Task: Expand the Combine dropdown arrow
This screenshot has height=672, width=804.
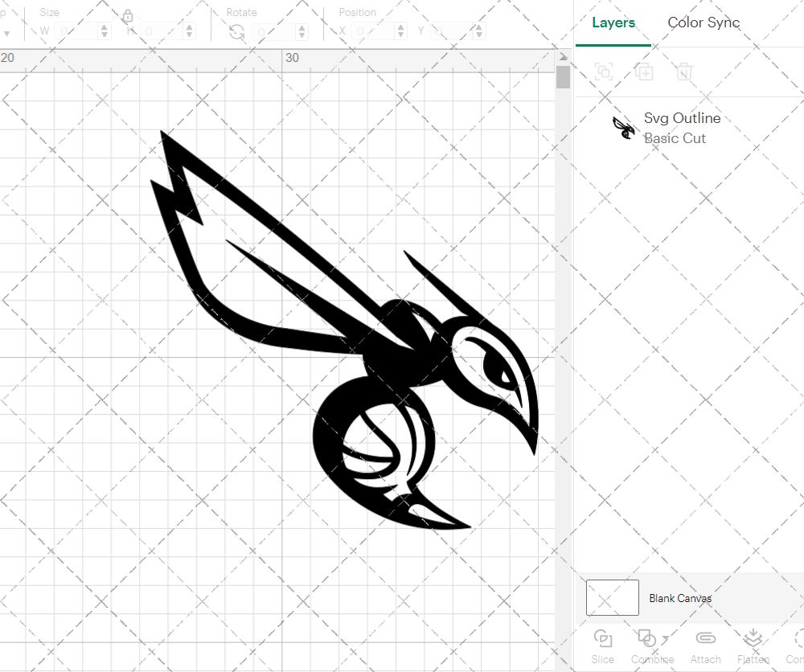Action: pyautogui.click(x=665, y=639)
